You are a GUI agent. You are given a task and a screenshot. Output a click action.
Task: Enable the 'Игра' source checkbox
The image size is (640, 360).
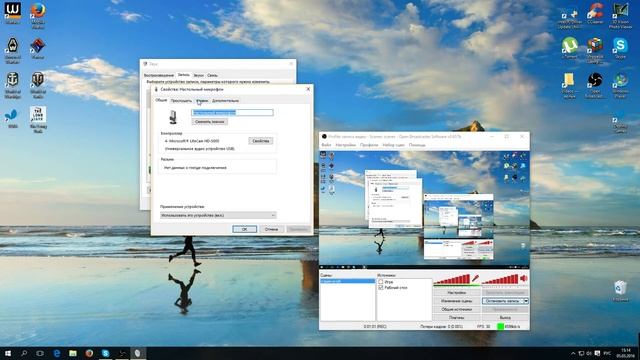tap(381, 282)
